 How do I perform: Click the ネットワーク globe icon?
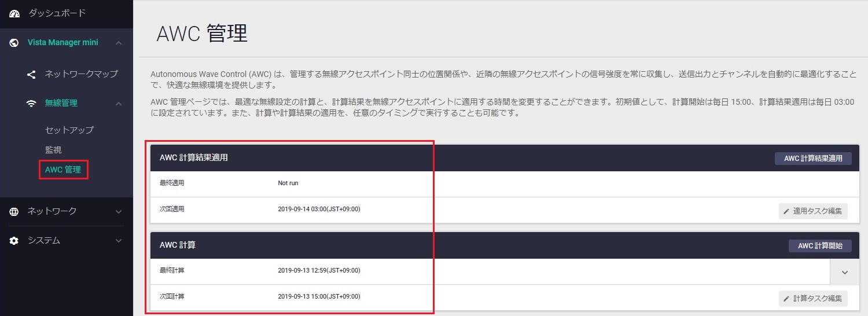14,211
